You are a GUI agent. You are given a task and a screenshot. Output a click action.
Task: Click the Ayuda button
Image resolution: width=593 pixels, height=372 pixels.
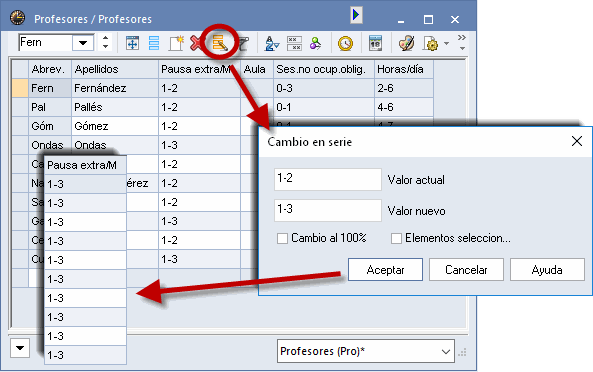click(x=547, y=270)
